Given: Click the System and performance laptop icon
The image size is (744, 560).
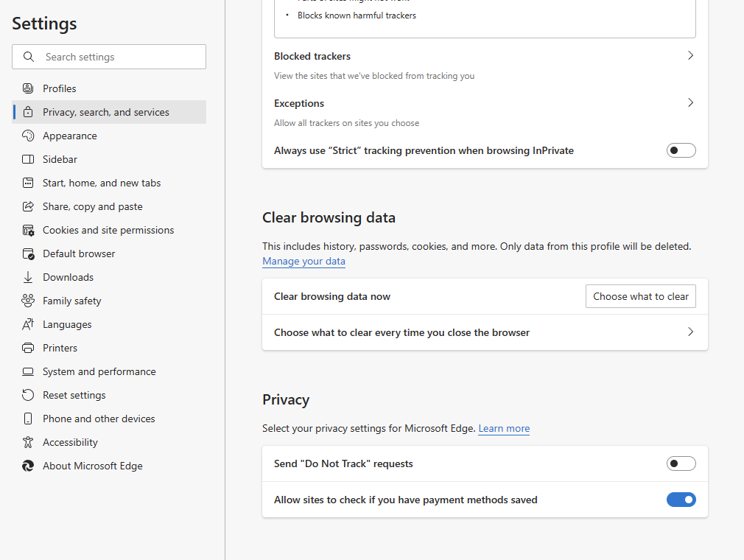Looking at the screenshot, I should tap(28, 371).
